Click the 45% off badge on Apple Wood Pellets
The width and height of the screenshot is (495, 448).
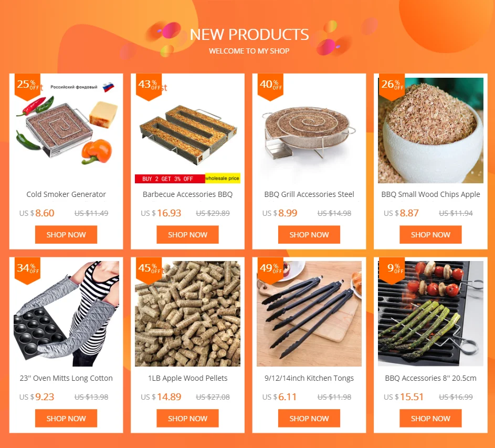[149, 271]
